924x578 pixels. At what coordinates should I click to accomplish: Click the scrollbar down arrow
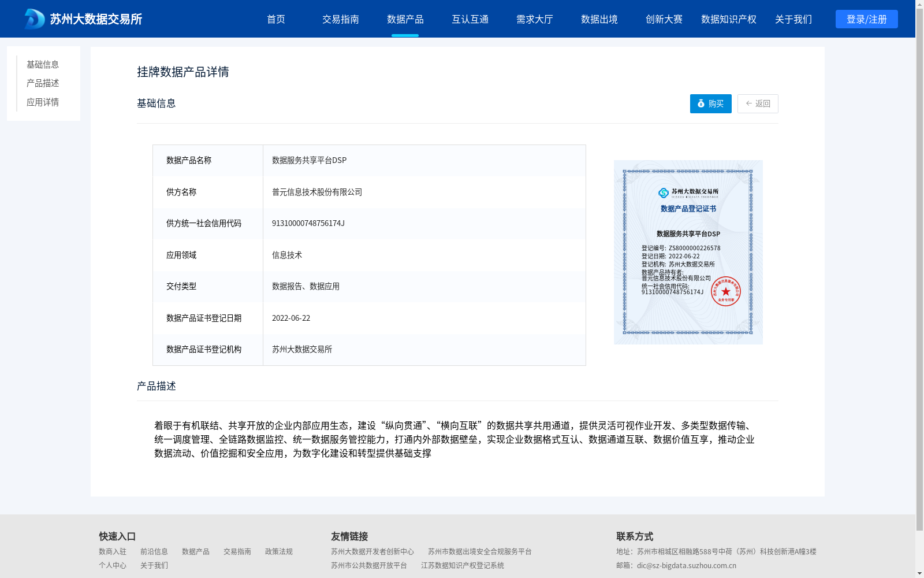pyautogui.click(x=919, y=573)
